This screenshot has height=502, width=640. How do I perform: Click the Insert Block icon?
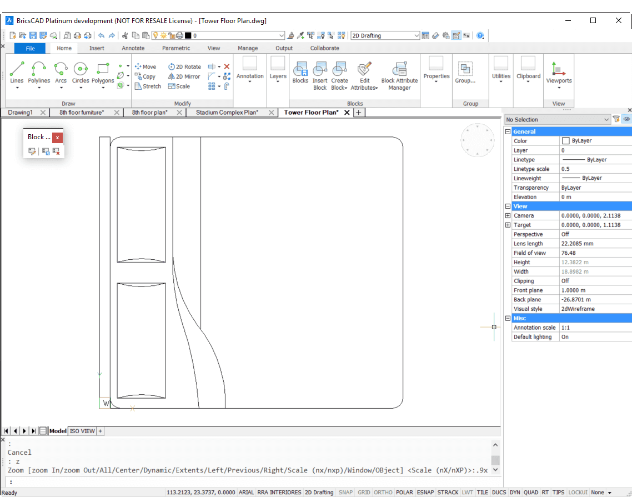[x=320, y=69]
